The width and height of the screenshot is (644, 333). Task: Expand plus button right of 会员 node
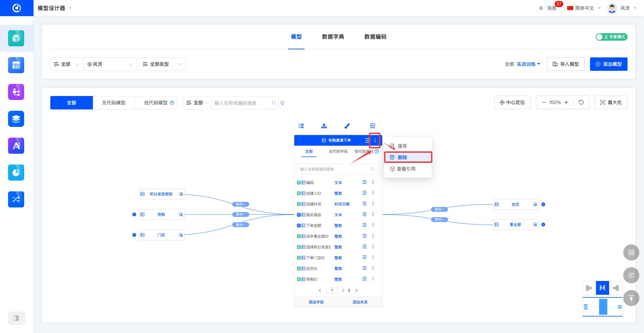pyautogui.click(x=543, y=204)
